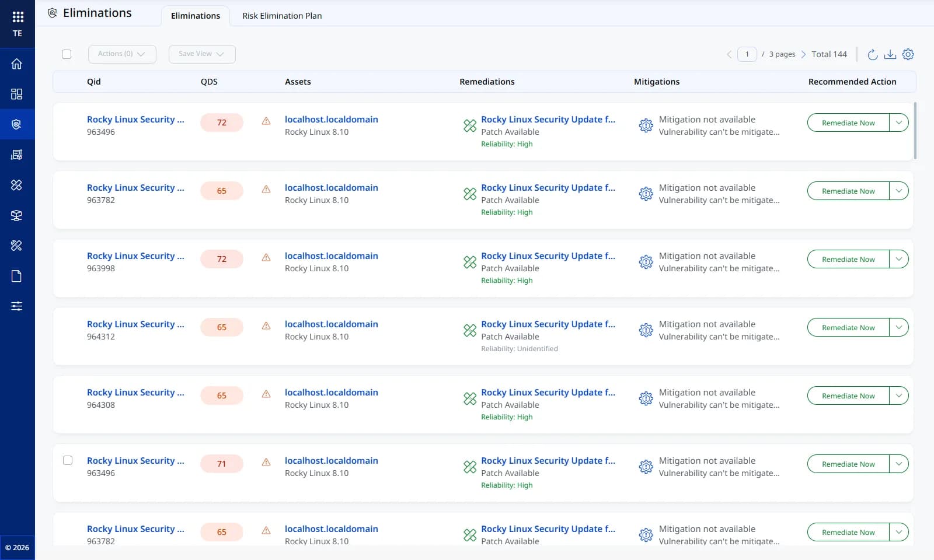Image resolution: width=934 pixels, height=560 pixels.
Task: Click the refresh icon above the table
Action: (x=873, y=54)
